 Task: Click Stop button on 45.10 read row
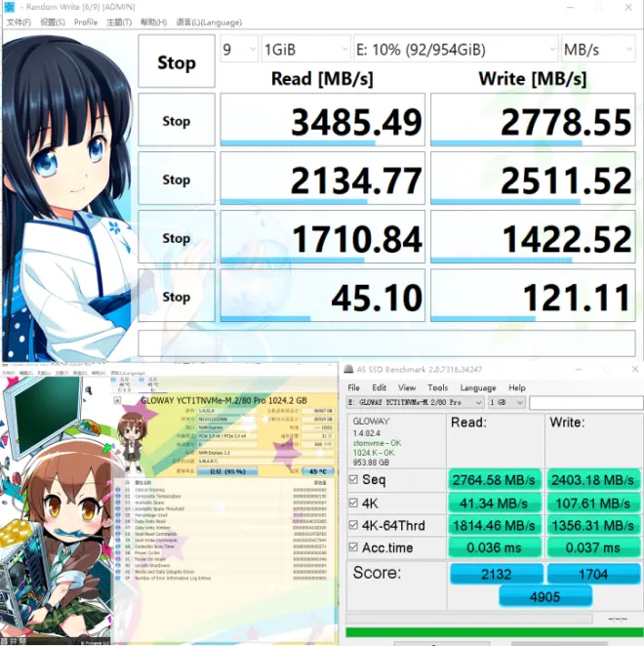coord(177,295)
